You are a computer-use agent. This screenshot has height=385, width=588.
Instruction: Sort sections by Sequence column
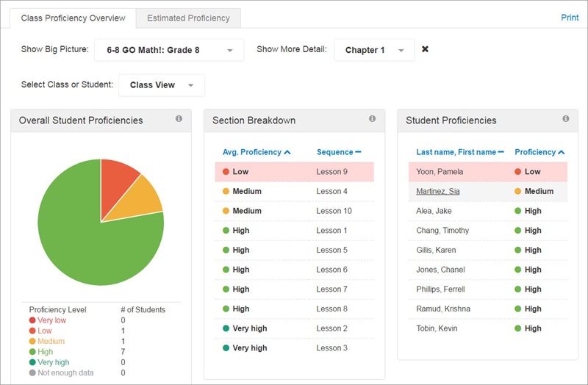click(338, 152)
